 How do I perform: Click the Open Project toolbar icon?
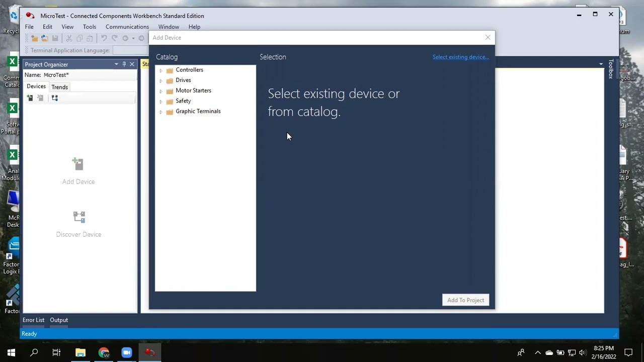[x=44, y=38]
